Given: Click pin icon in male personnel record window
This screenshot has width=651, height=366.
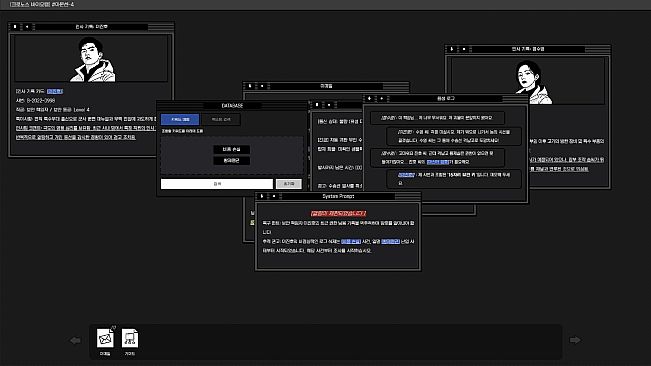Looking at the screenshot, I should coord(15,27).
